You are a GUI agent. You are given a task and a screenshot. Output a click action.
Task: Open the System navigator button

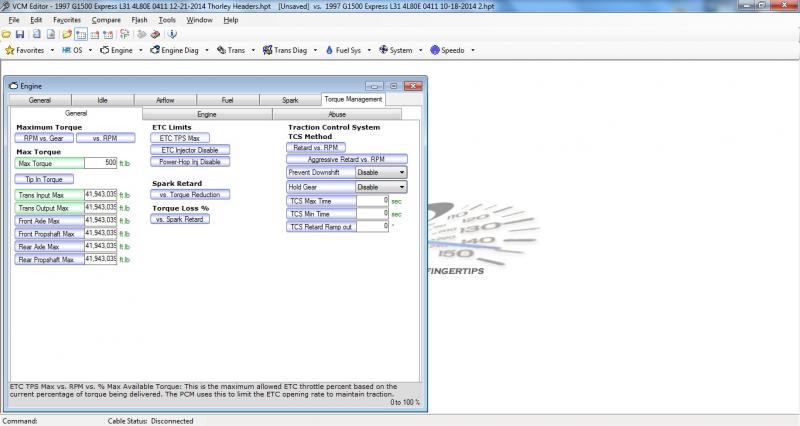click(x=396, y=50)
